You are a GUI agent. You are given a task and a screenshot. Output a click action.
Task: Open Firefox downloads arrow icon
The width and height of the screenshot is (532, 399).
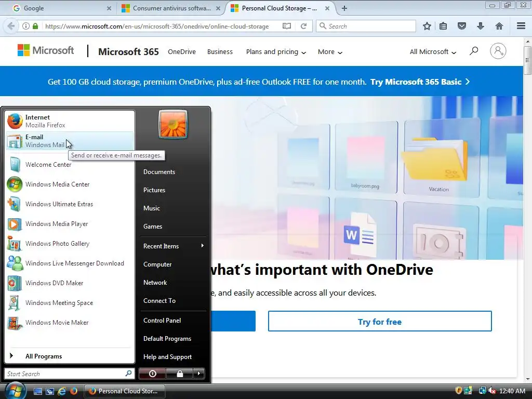[481, 26]
